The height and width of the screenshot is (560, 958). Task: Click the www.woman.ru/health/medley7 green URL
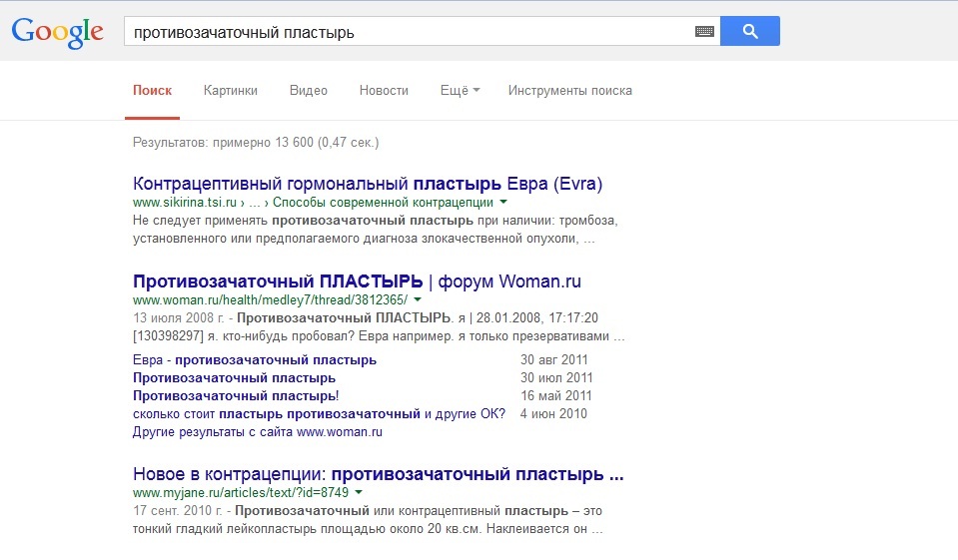(270, 299)
